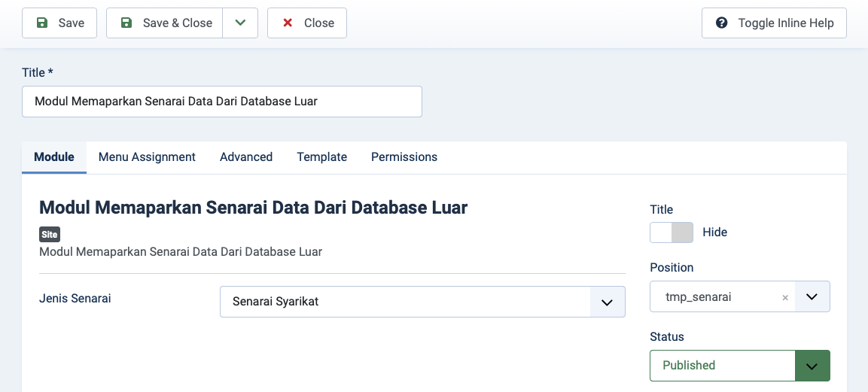The image size is (868, 392).
Task: Open the Advanced tab
Action: (246, 157)
